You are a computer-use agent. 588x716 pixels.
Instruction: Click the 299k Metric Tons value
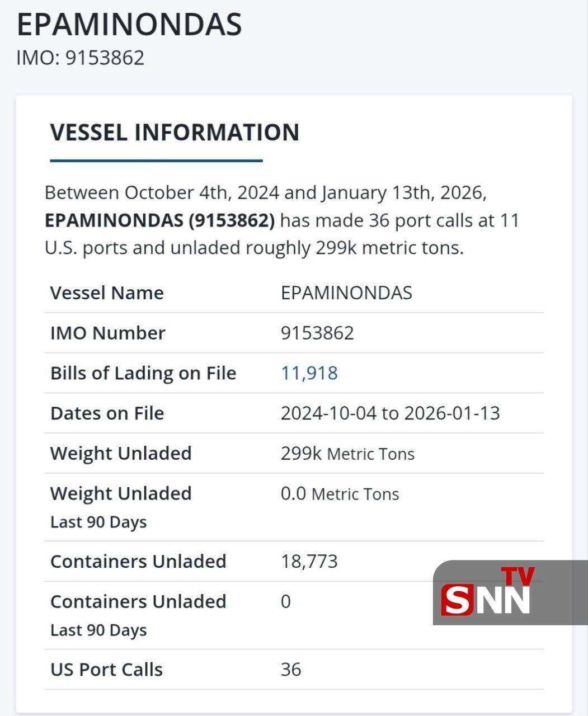[347, 454]
